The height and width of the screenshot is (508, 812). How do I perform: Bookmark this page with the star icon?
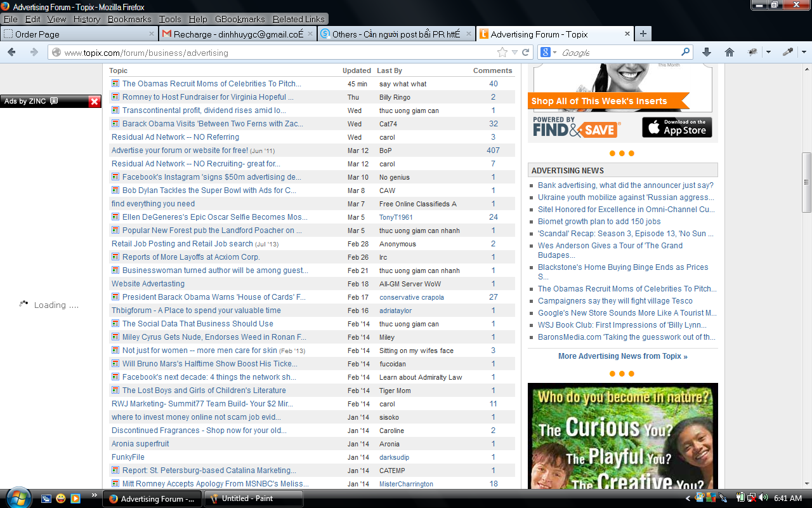(x=502, y=53)
